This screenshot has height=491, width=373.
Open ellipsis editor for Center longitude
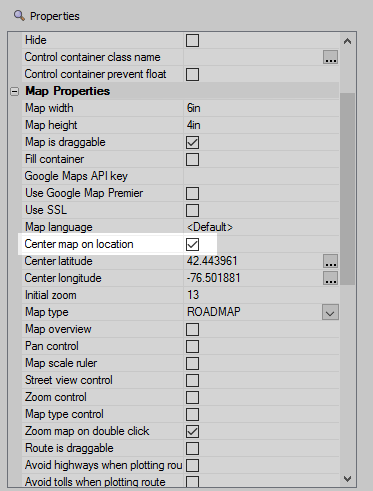pyautogui.click(x=330, y=278)
